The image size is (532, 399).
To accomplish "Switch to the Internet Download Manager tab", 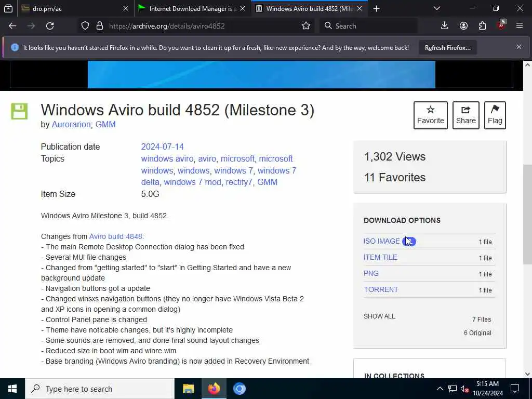I will 192,8.
